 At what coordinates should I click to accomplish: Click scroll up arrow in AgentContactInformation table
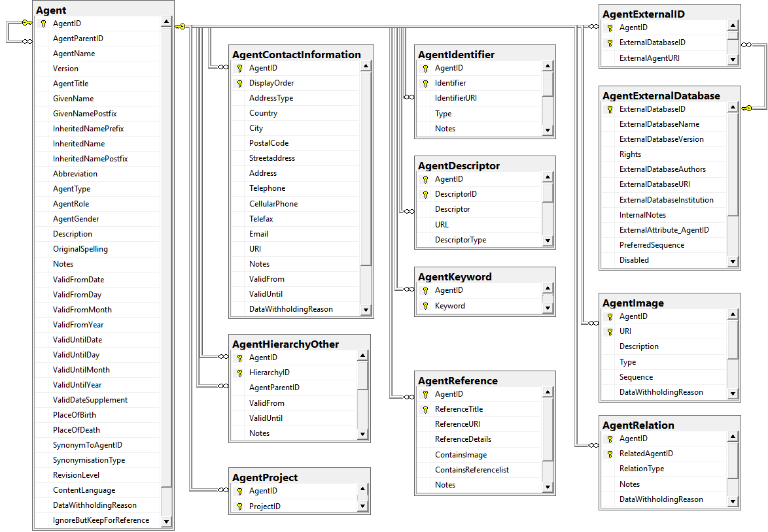tap(366, 66)
